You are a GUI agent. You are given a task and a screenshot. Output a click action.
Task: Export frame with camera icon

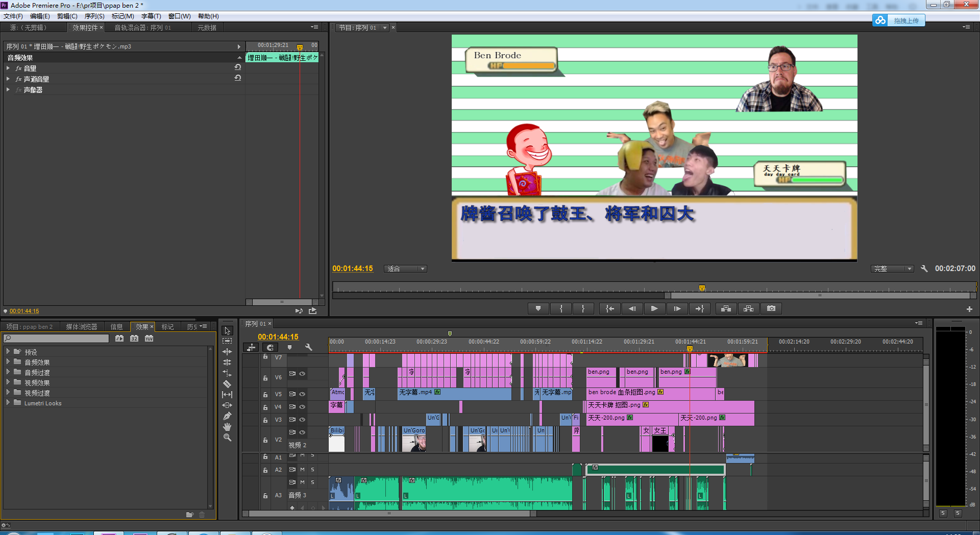pos(771,308)
